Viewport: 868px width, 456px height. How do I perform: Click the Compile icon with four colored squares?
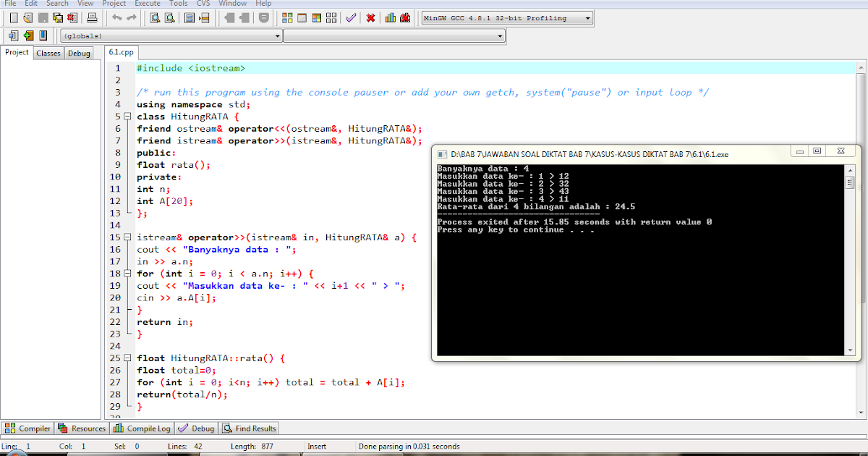click(x=287, y=18)
